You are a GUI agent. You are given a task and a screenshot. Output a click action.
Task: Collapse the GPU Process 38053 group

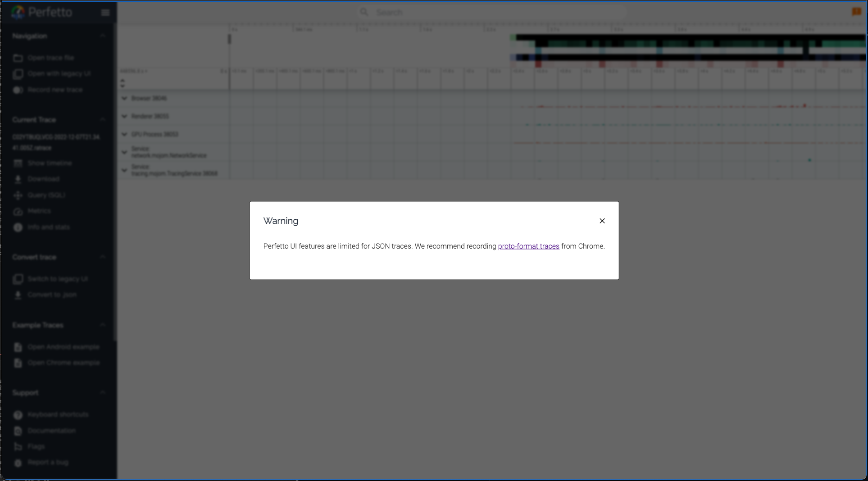point(124,134)
